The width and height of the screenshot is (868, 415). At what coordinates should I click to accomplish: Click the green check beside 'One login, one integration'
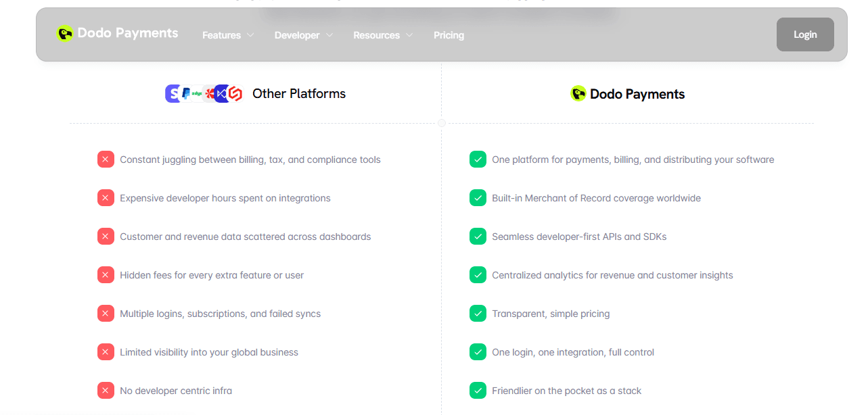coord(478,352)
